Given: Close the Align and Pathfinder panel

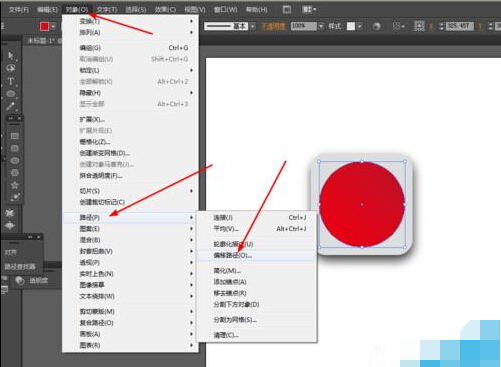Looking at the screenshot, I should pos(39,237).
